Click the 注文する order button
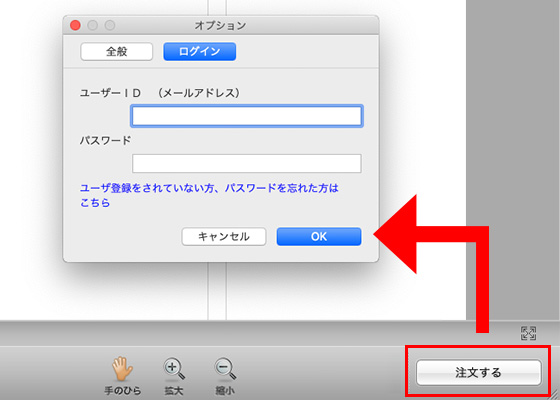This screenshot has width=560, height=400. (x=479, y=372)
